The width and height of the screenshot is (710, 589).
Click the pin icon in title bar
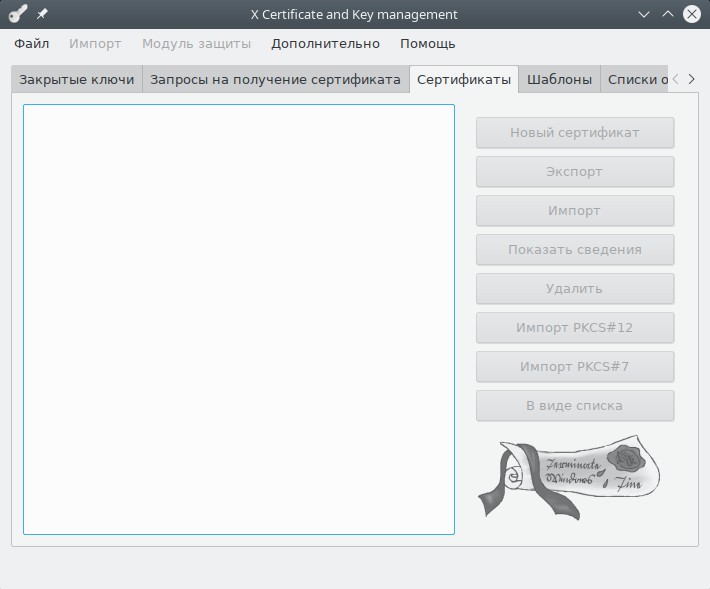point(42,15)
